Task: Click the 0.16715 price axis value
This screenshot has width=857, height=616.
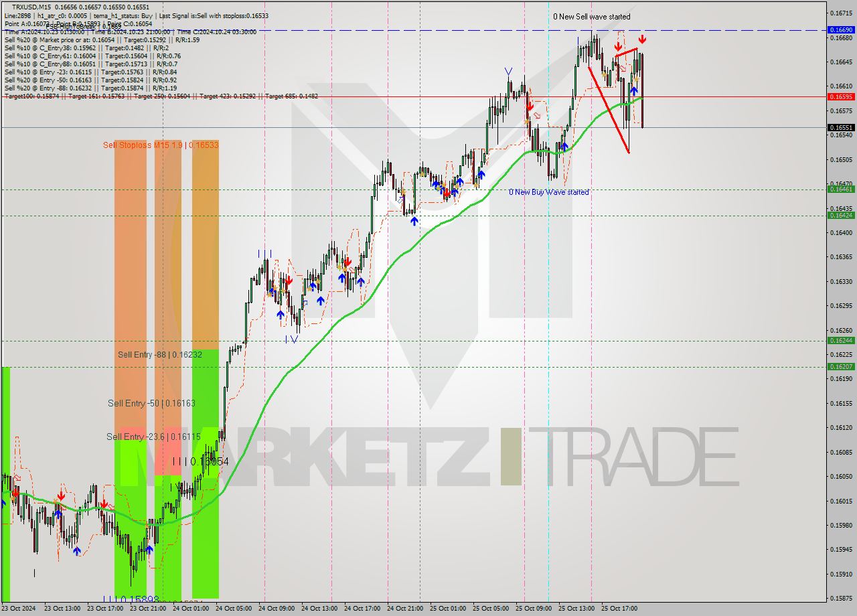Action: click(x=841, y=13)
